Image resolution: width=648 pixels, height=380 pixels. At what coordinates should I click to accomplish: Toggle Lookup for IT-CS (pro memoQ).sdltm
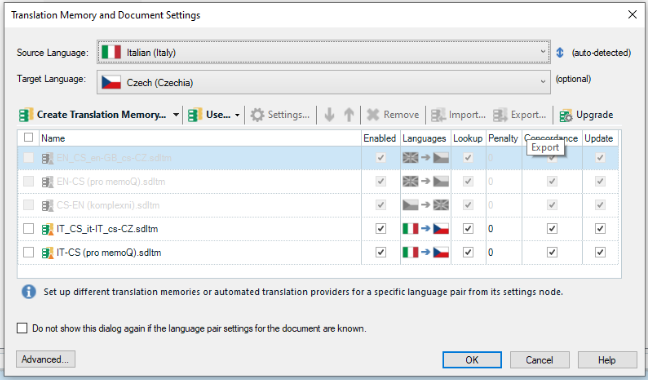(x=468, y=252)
